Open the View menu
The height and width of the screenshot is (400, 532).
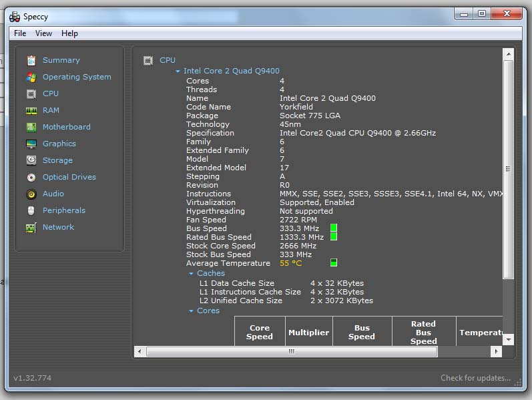[x=43, y=33]
